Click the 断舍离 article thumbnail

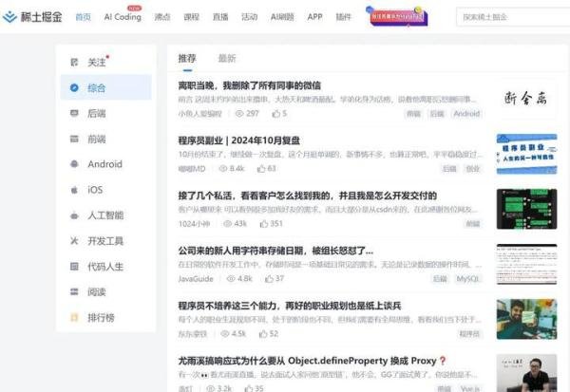click(526, 98)
